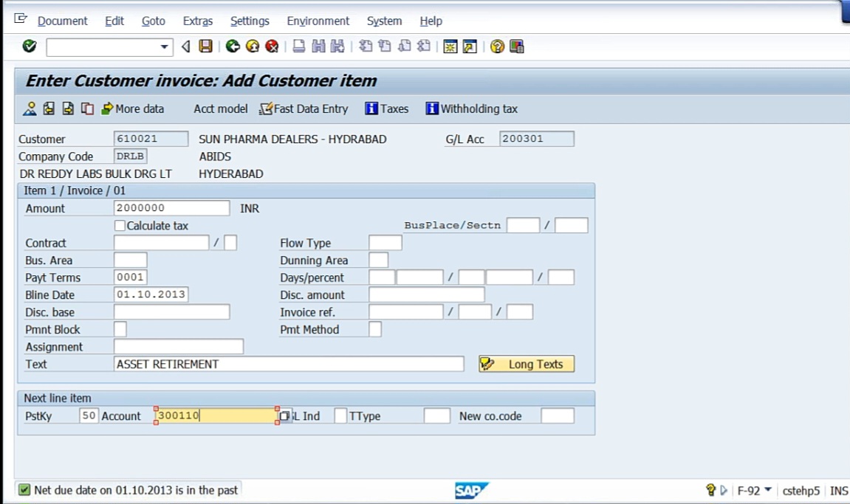Go to Next Page icon
The width and height of the screenshot is (850, 504).
(x=405, y=46)
